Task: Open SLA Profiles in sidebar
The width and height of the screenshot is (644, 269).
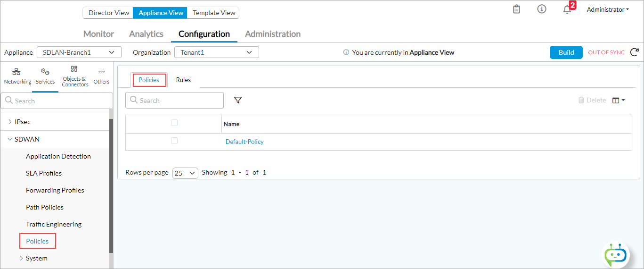Action: [44, 173]
